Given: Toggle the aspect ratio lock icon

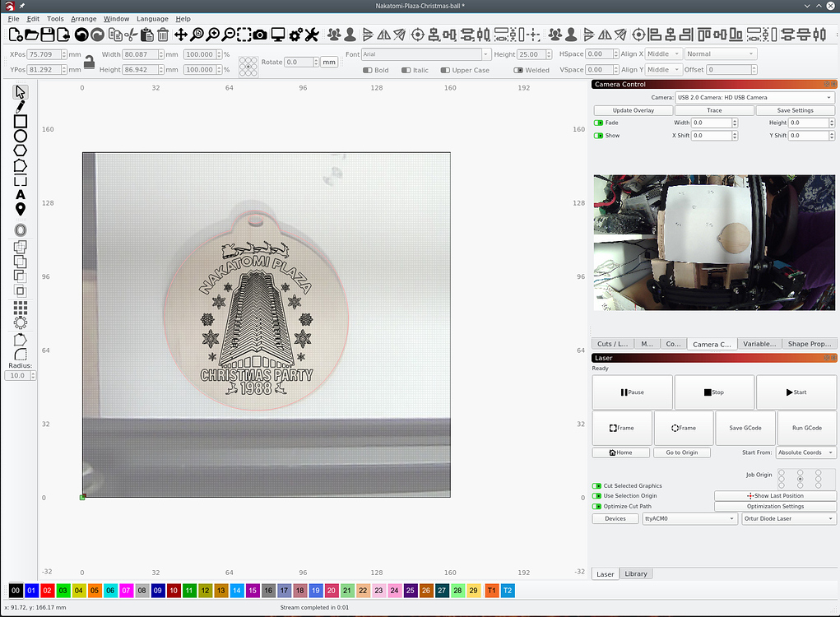Looking at the screenshot, I should [90, 62].
